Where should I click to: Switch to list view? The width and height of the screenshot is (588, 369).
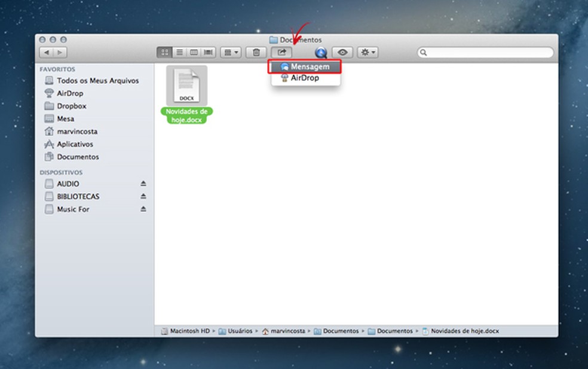pos(179,53)
